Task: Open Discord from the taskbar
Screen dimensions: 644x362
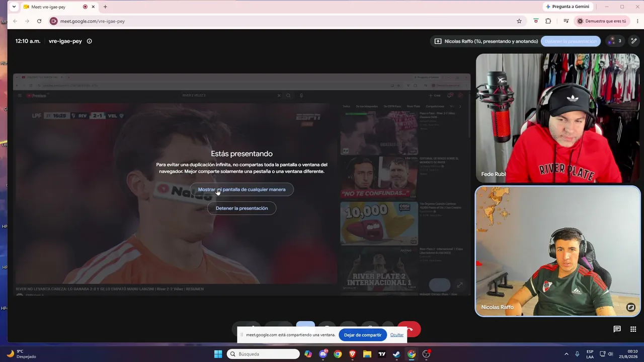Action: [x=323, y=354]
